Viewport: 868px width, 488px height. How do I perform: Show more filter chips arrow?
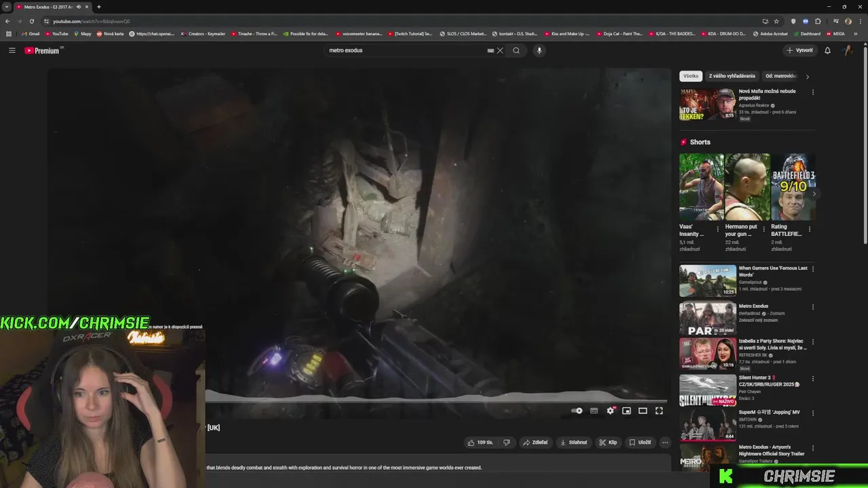coord(807,77)
